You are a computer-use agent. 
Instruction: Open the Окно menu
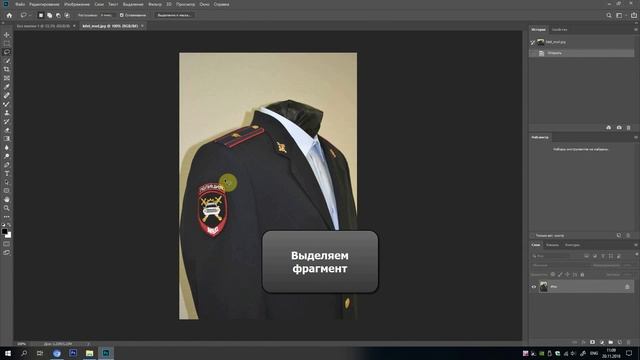[x=204, y=4]
